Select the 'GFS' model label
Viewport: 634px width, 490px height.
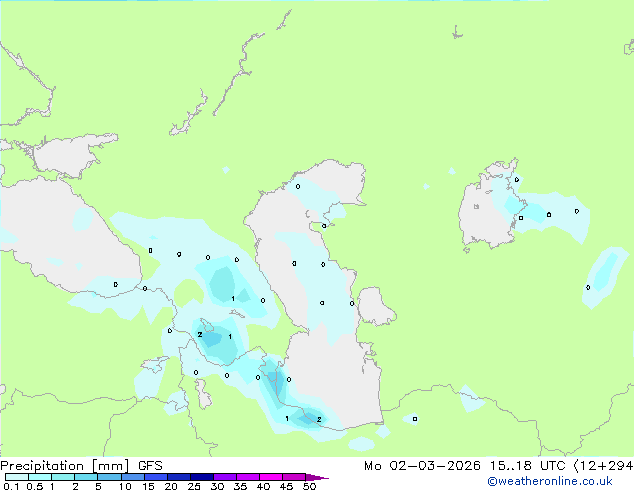click(150, 466)
